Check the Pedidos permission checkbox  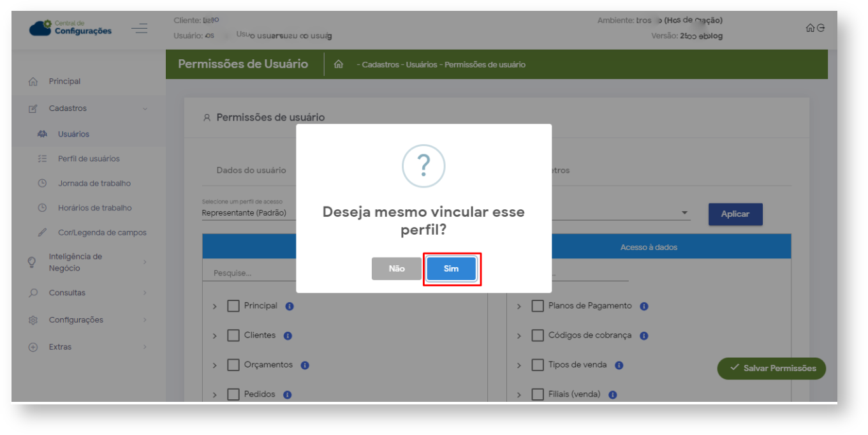coord(233,395)
